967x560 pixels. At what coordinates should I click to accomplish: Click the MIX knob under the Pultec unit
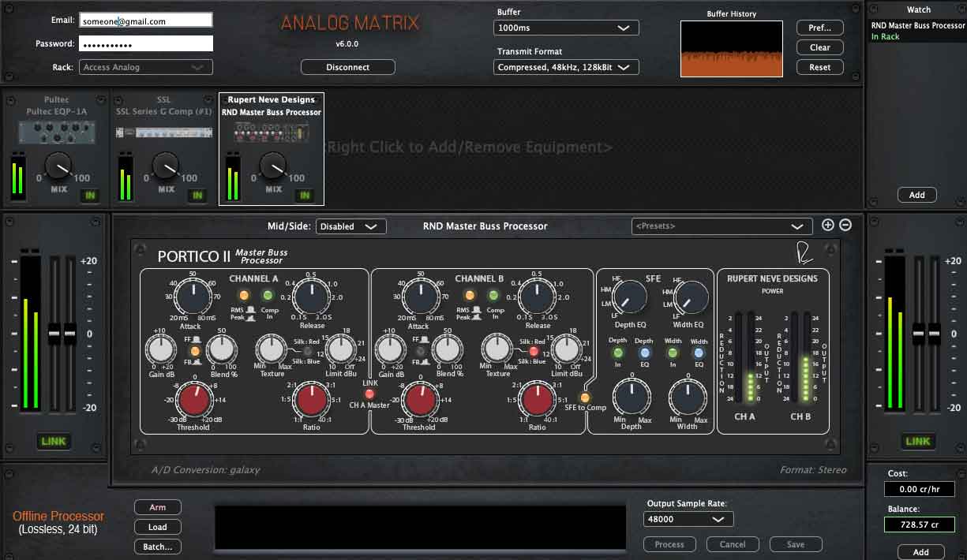(x=57, y=168)
